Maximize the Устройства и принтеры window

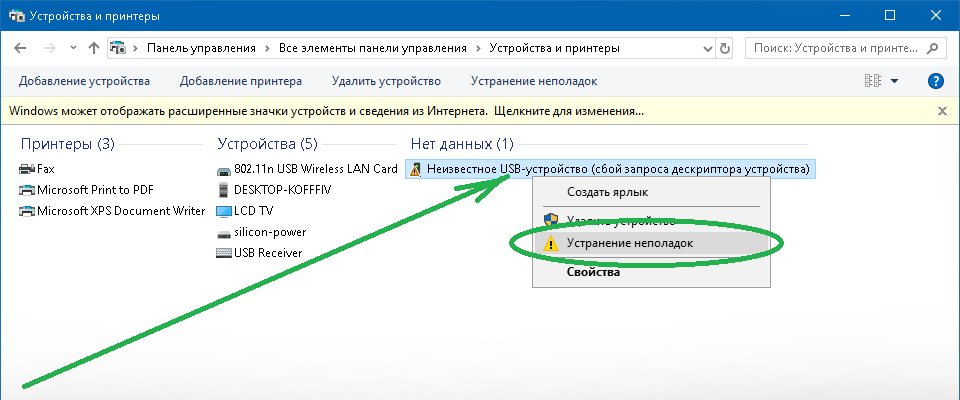click(890, 16)
